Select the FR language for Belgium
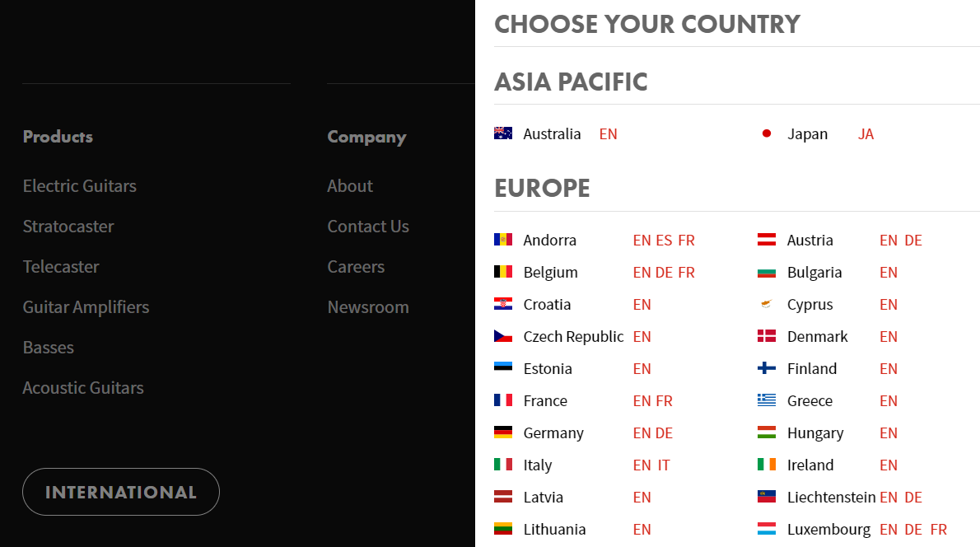Screen dimensions: 980x547 pos(686,273)
